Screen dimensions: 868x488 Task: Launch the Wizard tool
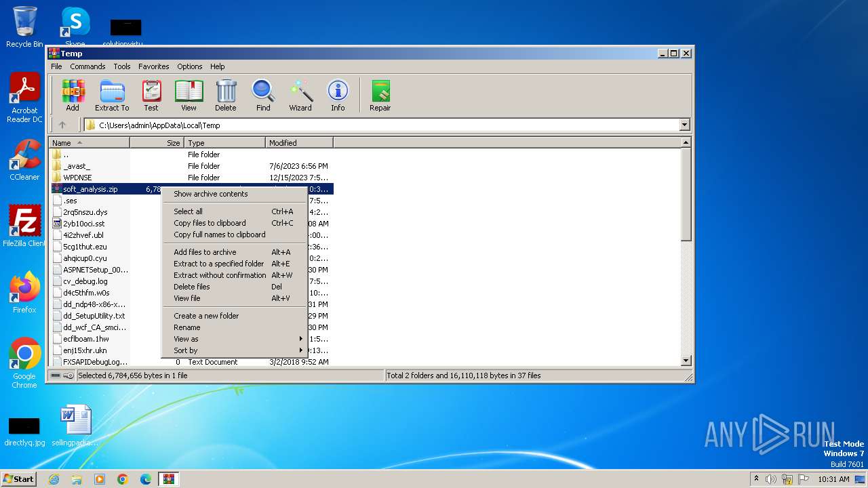coord(300,96)
